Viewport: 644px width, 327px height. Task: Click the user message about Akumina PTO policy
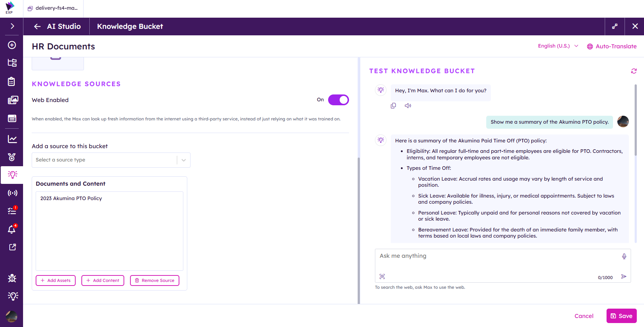pos(550,122)
